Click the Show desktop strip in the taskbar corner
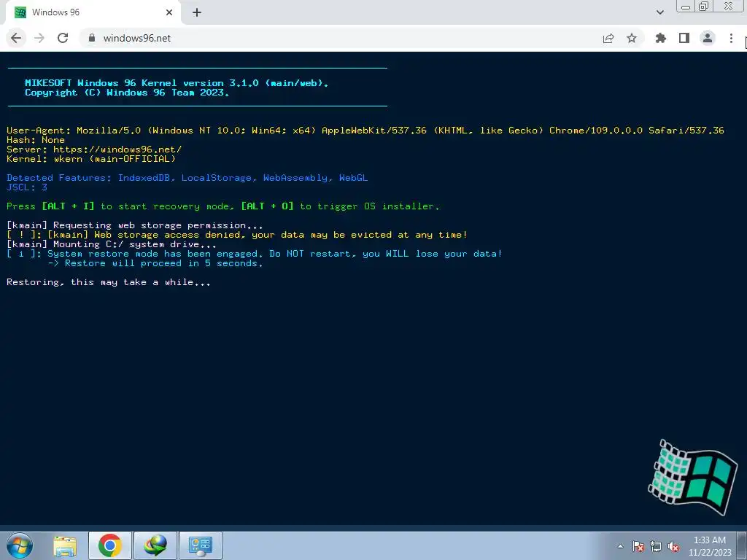Viewport: 747px width, 560px height. coord(742,545)
